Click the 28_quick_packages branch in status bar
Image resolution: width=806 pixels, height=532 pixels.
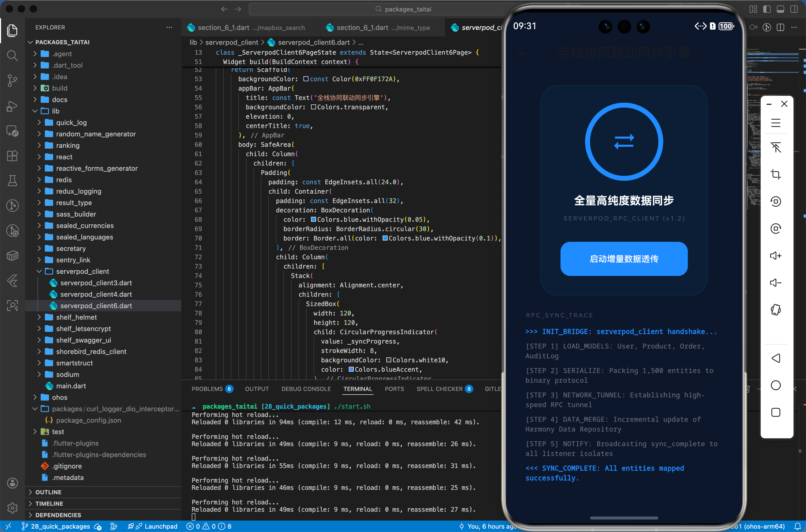click(x=56, y=526)
